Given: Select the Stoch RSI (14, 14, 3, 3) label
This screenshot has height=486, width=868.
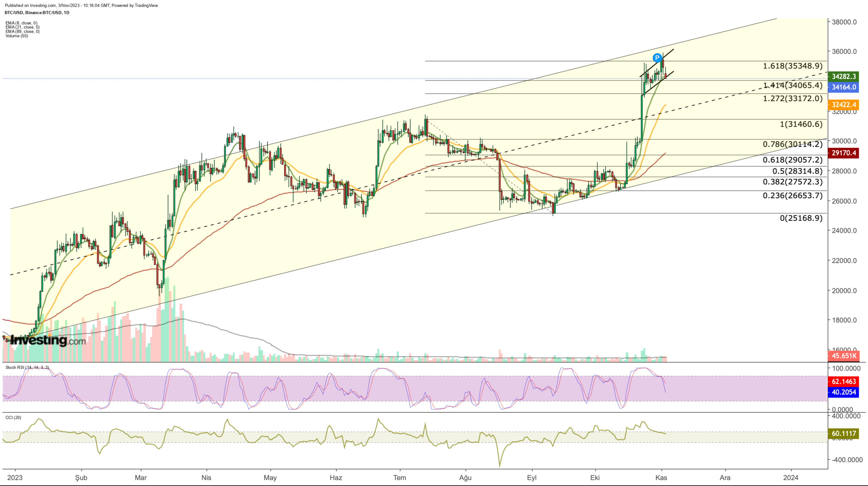Looking at the screenshot, I should [x=27, y=368].
